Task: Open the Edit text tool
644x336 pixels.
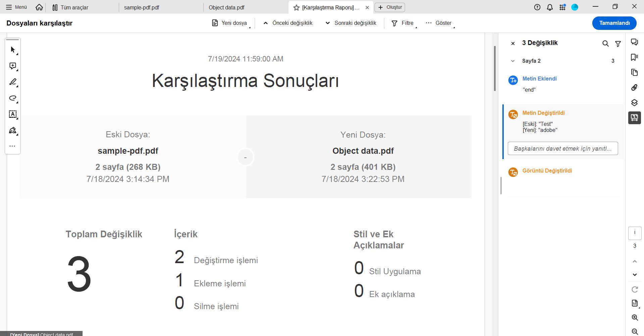Action: (12, 114)
